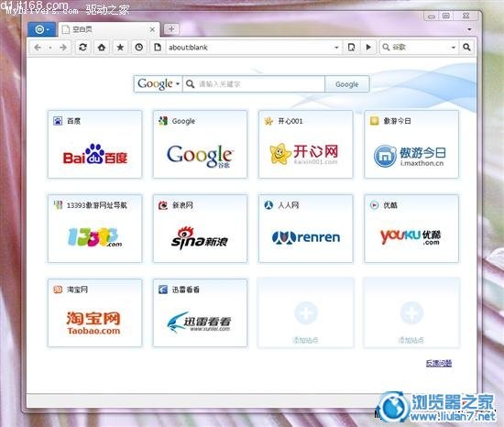The image size is (504, 427).
Task: Click the page icon beside address bar
Action: [158, 48]
